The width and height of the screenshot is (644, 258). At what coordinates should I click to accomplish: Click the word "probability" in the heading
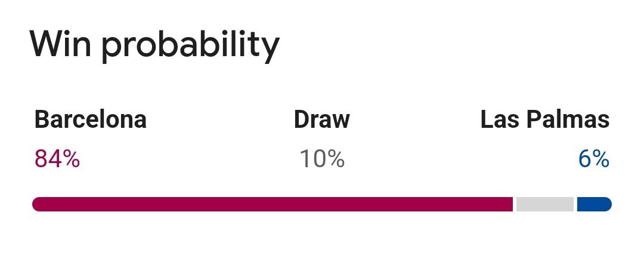click(191, 46)
